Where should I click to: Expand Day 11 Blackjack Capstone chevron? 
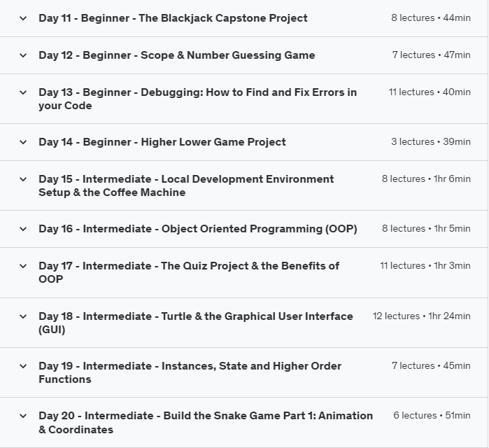[23, 18]
